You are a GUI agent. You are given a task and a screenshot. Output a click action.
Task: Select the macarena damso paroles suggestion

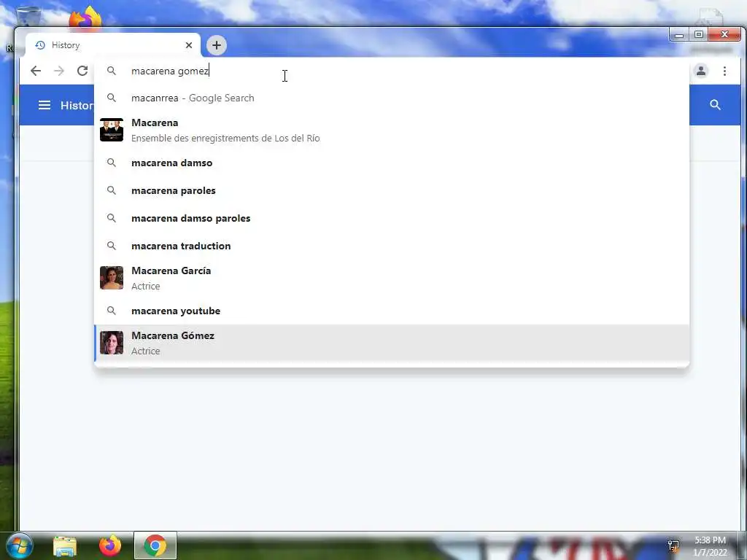coord(392,218)
